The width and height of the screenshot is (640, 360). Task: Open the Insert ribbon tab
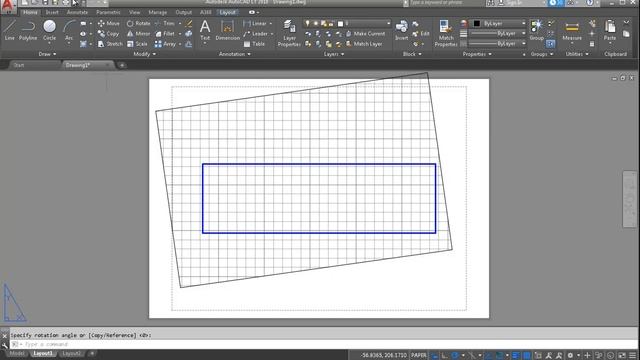(52, 12)
